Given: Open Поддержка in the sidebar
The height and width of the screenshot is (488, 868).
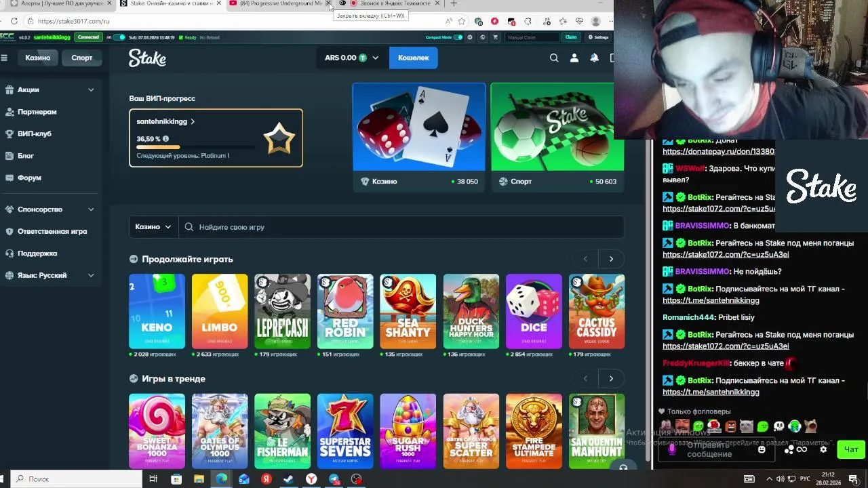Looking at the screenshot, I should click(x=37, y=253).
